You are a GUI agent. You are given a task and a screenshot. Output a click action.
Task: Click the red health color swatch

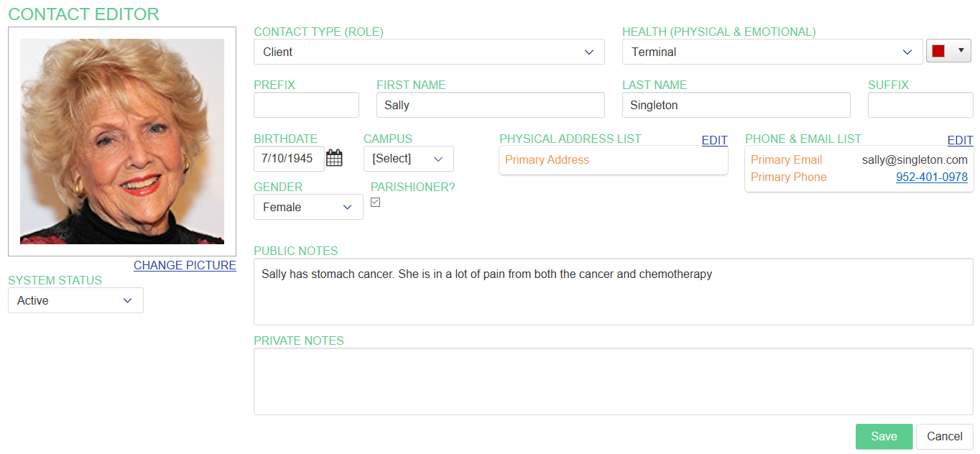tap(938, 51)
